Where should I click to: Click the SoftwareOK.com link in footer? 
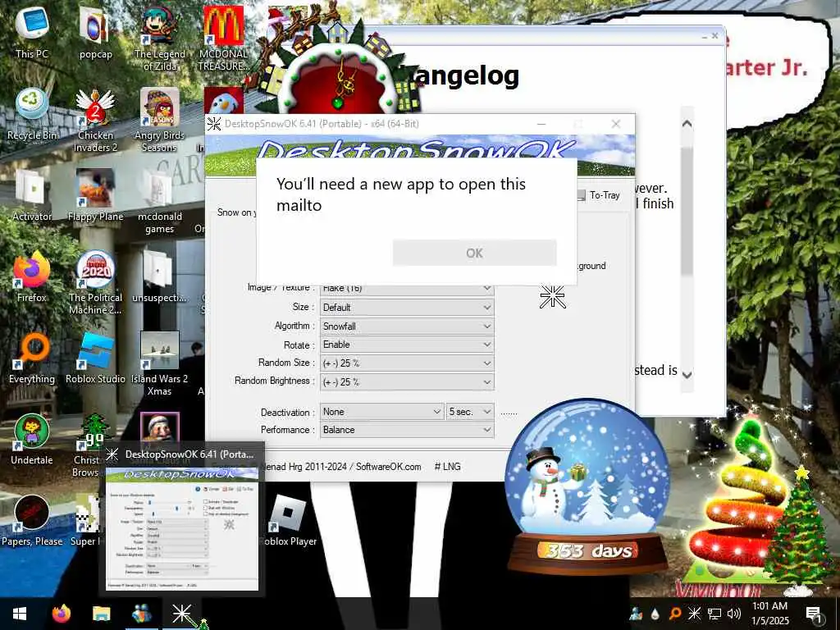[x=388, y=467]
